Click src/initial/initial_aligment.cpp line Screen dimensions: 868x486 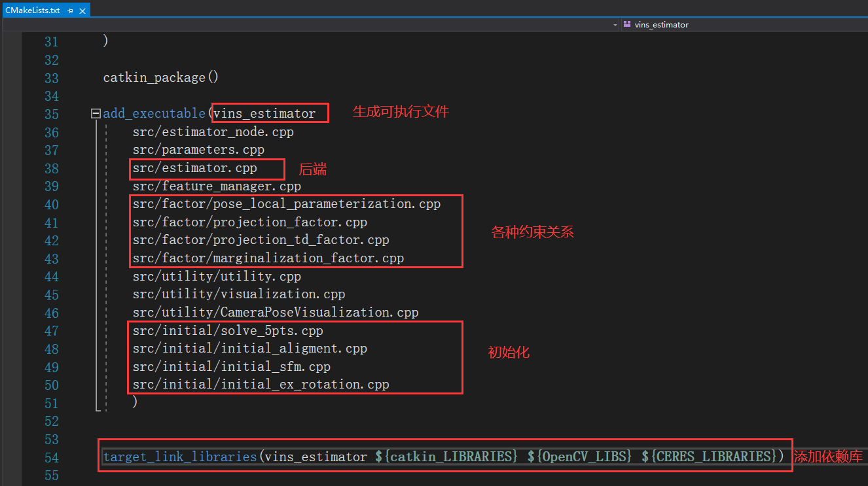[249, 349]
